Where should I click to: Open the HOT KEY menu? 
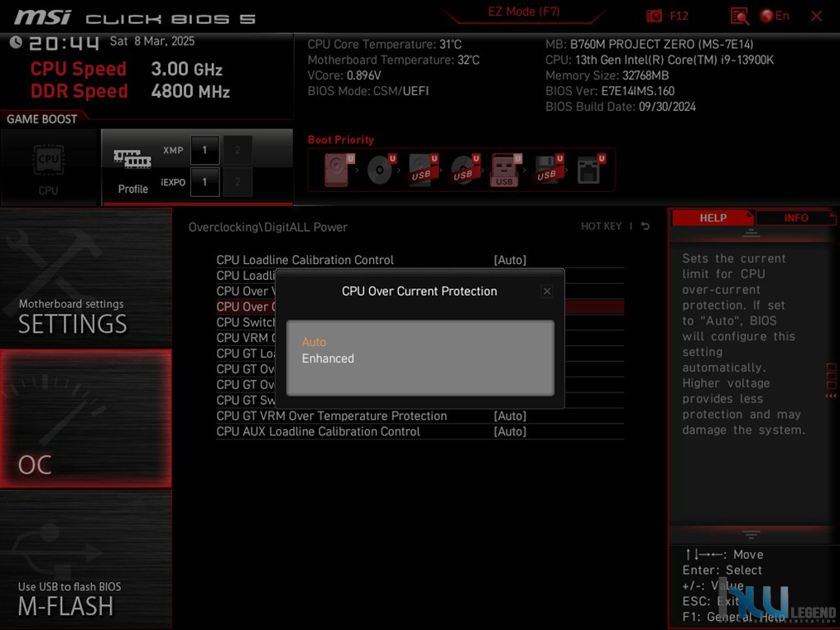click(601, 226)
